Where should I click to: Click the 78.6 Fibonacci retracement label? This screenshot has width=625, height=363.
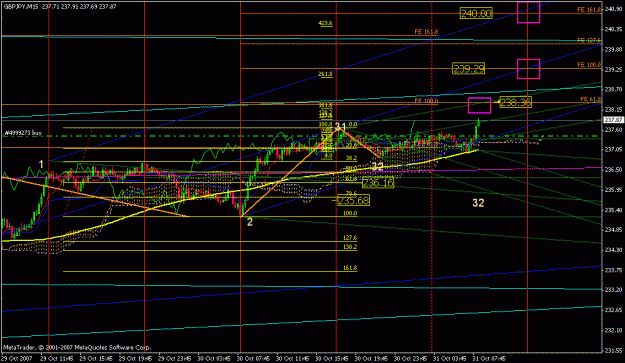(x=351, y=193)
